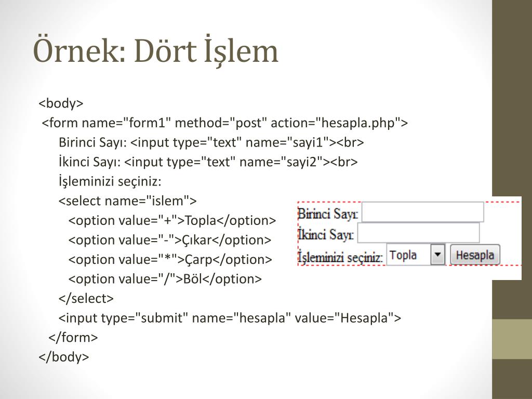This screenshot has height=399, width=532.
Task: Click the slide title "Örnek: Dört İşlem"
Action: click(x=156, y=51)
